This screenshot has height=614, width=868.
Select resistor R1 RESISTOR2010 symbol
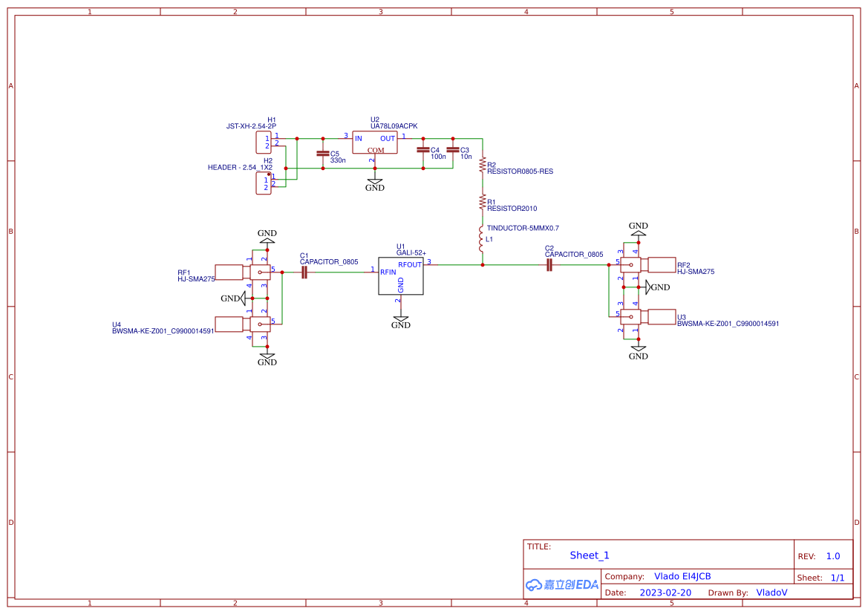[483, 202]
